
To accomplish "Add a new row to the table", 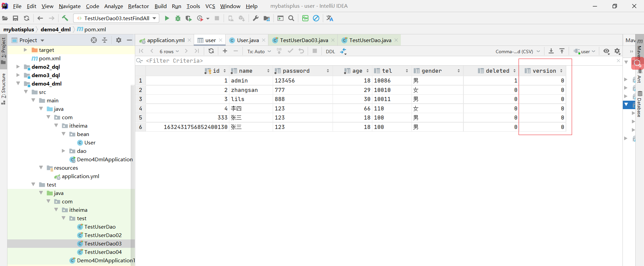I will (225, 51).
